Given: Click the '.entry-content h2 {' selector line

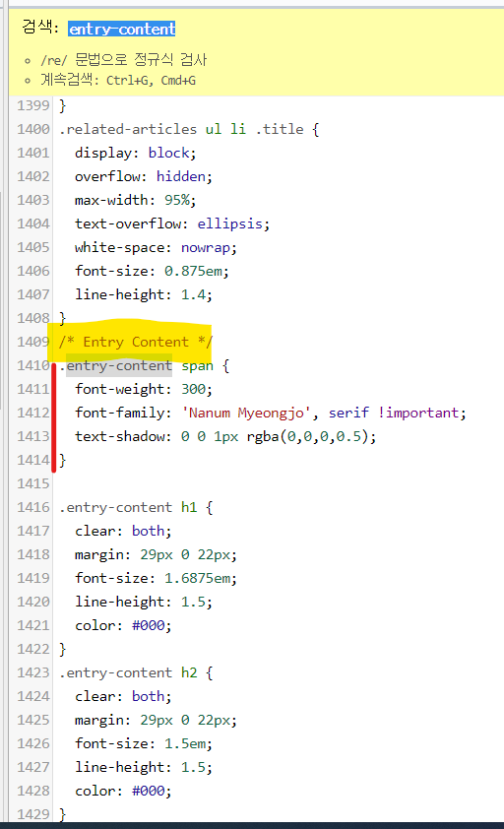Looking at the screenshot, I should (x=136, y=672).
